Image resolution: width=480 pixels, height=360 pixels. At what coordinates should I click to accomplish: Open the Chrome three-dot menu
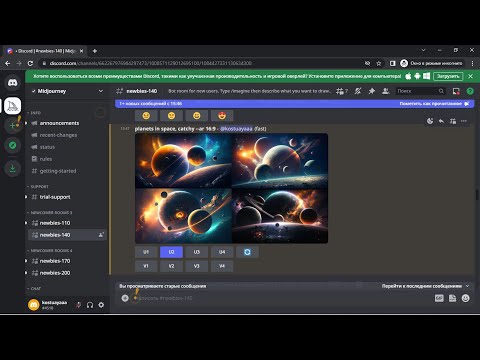pyautogui.click(x=472, y=63)
